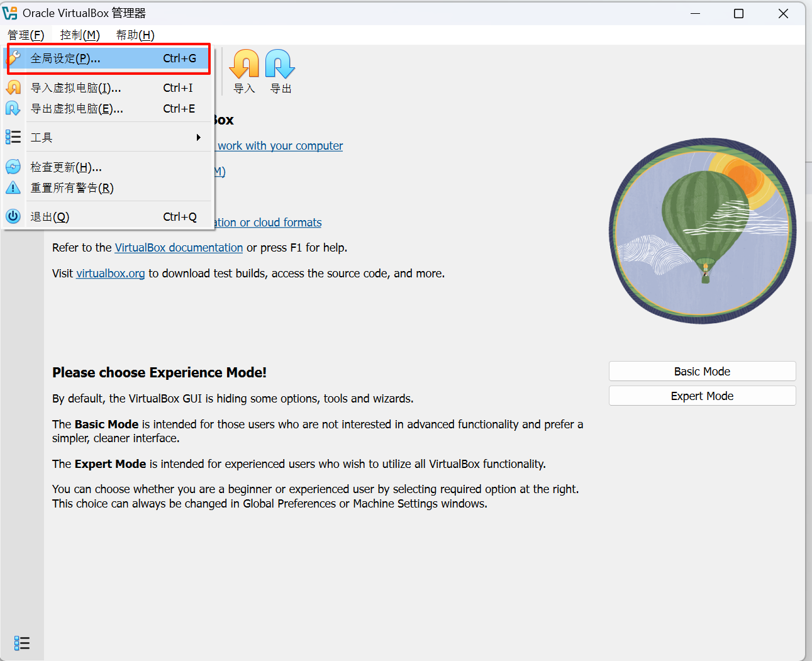Click the warning triangle icon beside 重置所有警告
Image resolution: width=812 pixels, height=661 pixels.
(13, 187)
